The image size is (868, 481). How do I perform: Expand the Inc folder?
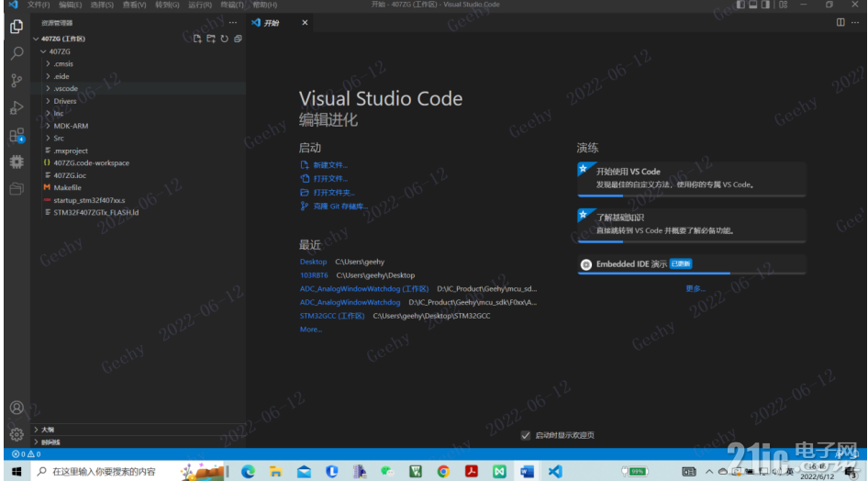pyautogui.click(x=139, y=114)
